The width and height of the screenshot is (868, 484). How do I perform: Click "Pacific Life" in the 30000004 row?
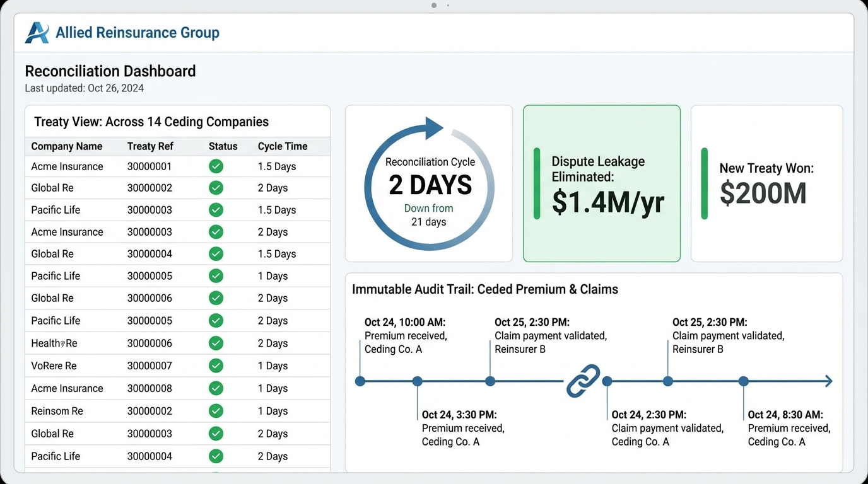click(56, 456)
